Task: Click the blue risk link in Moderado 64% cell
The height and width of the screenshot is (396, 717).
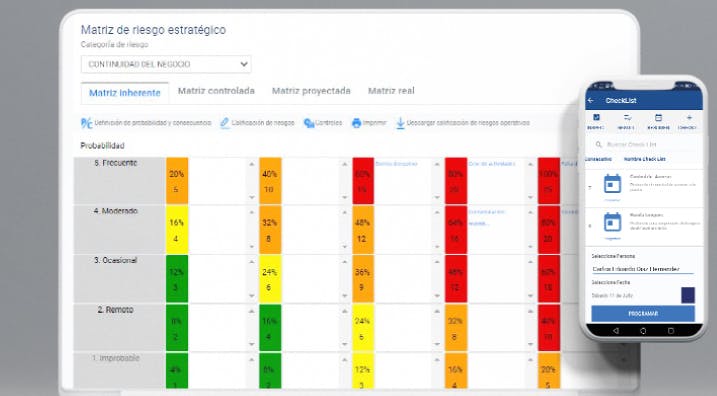Action: (487, 218)
